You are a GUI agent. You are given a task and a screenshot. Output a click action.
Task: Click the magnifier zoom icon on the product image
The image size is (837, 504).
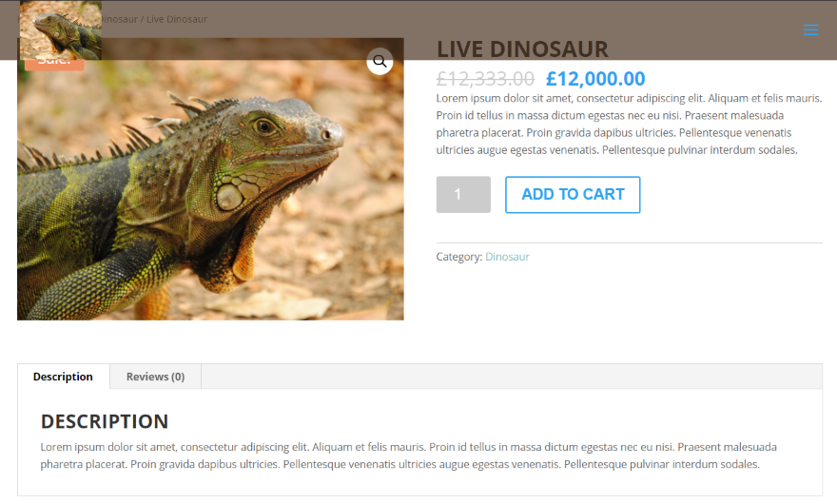click(380, 62)
